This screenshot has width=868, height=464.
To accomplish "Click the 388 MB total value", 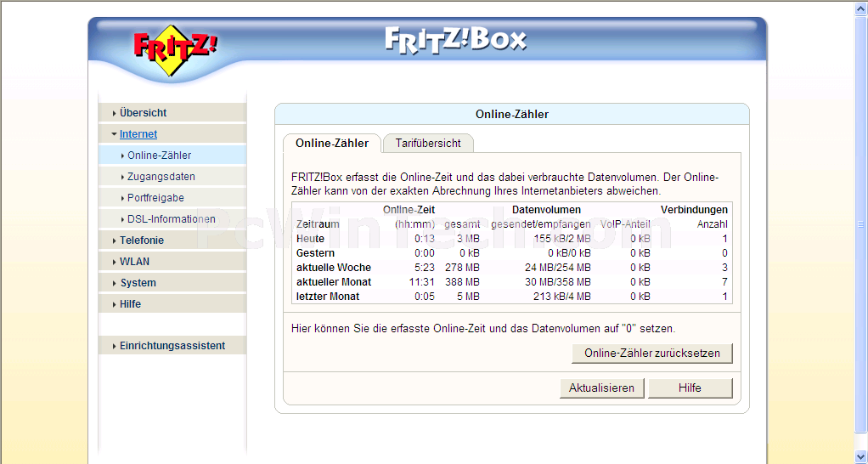I will click(462, 282).
